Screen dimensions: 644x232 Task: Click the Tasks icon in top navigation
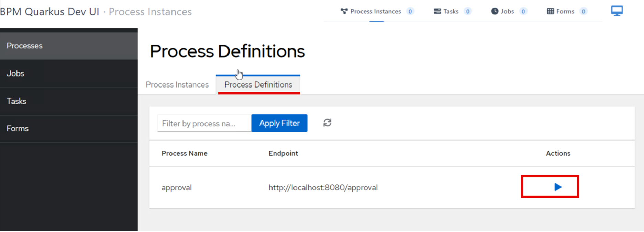(437, 11)
